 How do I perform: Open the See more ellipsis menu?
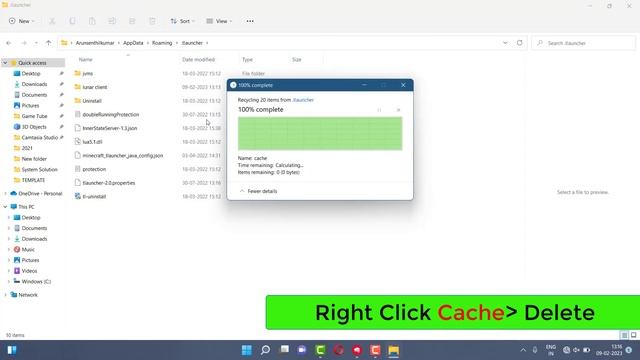[250, 21]
